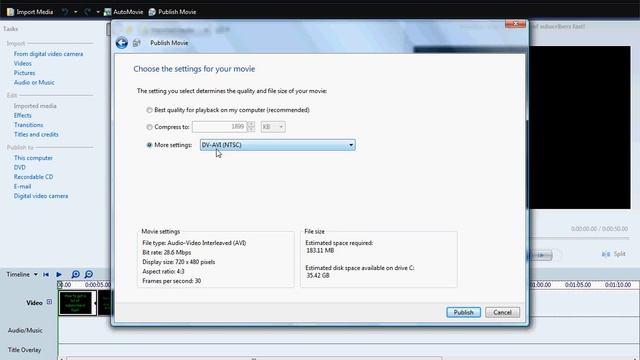Zoom out on the timeline
Viewport: 640px width, 360px height.
(89, 274)
